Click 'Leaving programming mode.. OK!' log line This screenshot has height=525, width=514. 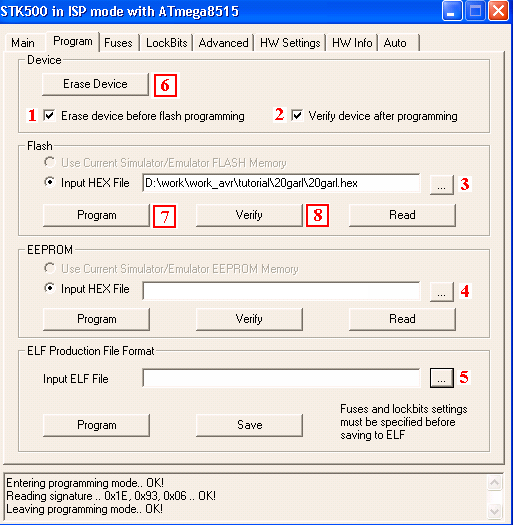[x=84, y=509]
